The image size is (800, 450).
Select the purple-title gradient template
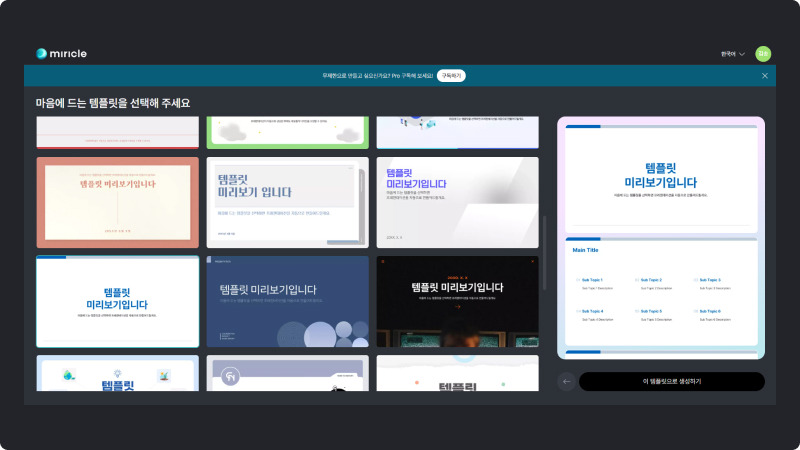[457, 203]
